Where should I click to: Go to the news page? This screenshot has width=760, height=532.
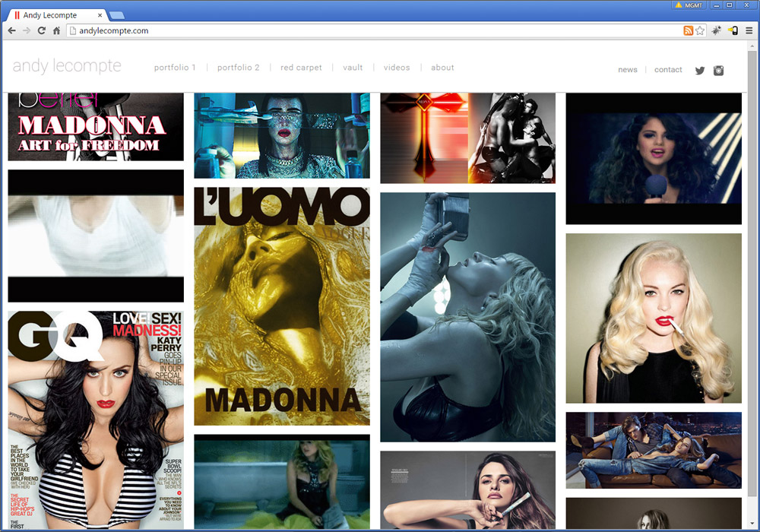(x=628, y=70)
